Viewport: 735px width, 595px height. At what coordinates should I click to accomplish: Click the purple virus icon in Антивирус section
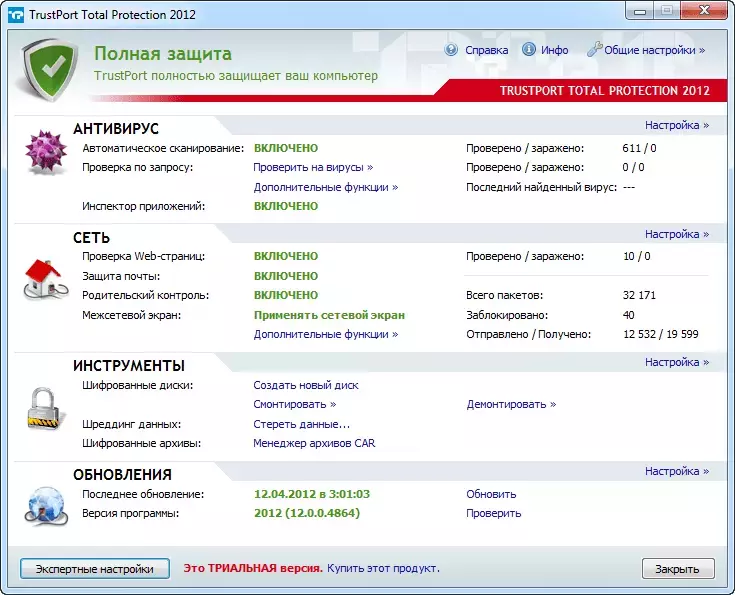click(x=45, y=152)
